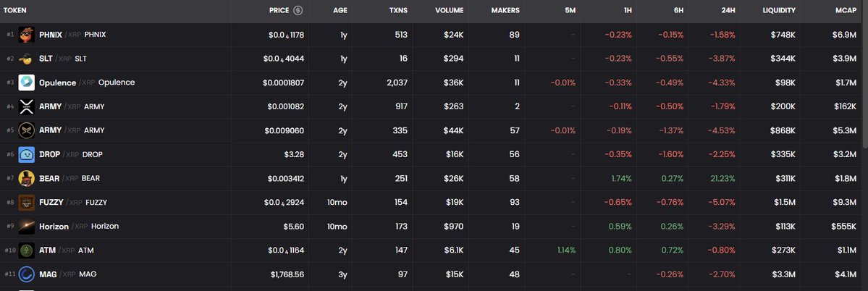Click the FUZZY token logo
The height and width of the screenshot is (291, 868).
[26, 203]
